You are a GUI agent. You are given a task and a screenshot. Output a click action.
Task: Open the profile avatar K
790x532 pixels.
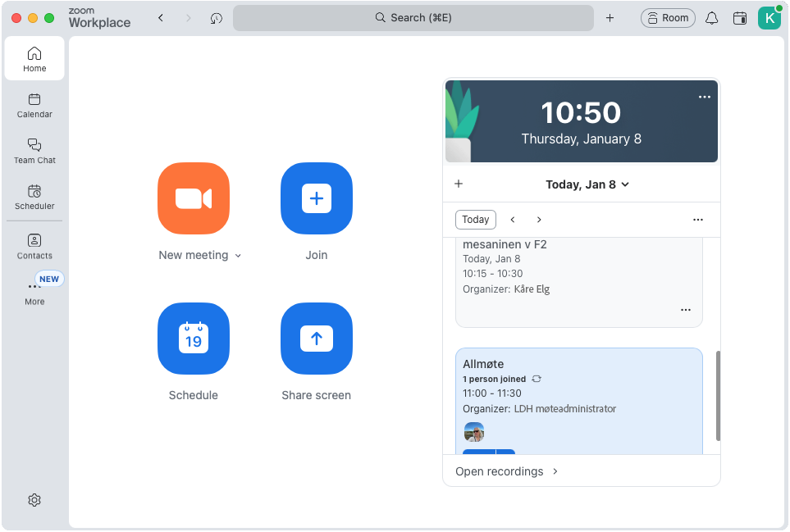pos(769,18)
